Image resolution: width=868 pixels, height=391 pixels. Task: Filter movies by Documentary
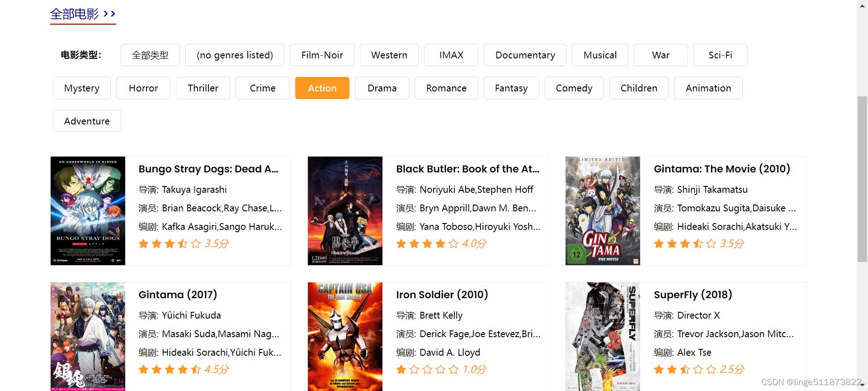525,55
